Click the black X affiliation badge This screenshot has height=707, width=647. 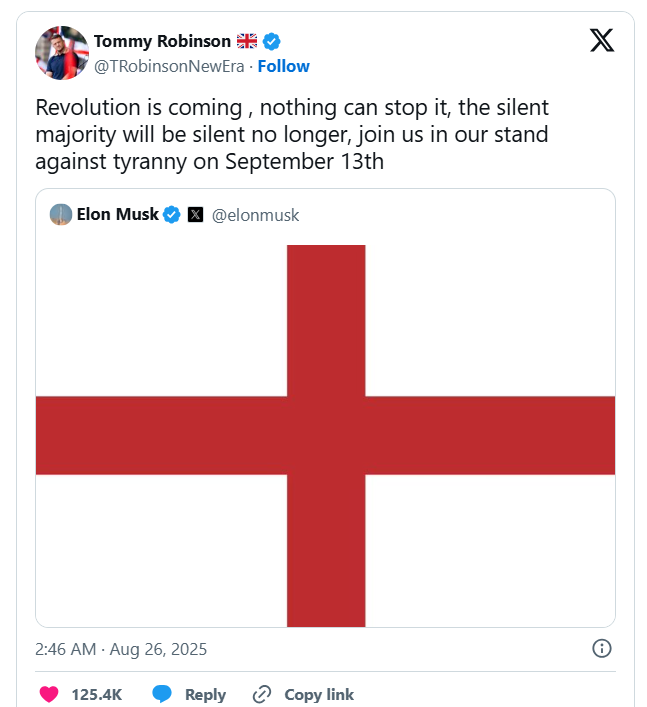tap(196, 214)
